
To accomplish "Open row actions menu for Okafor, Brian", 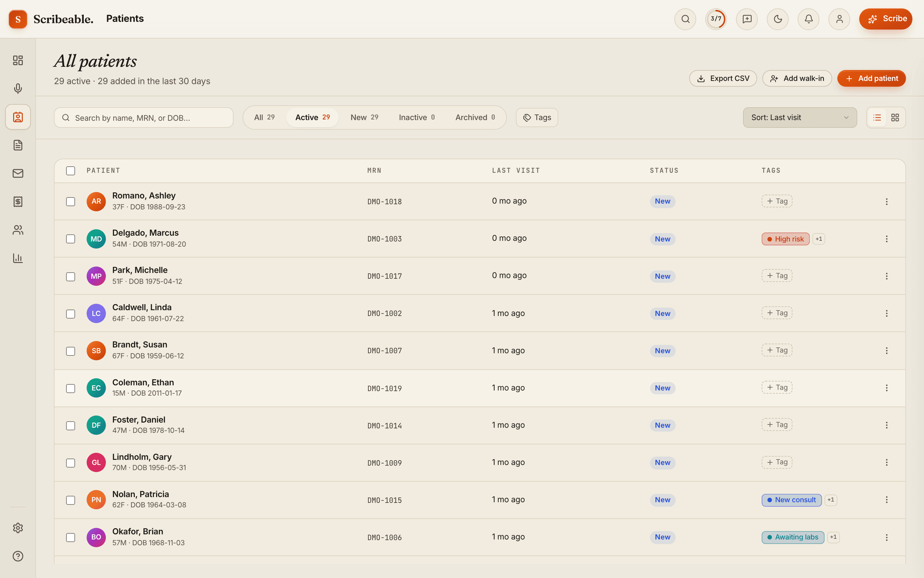I will 886,538.
